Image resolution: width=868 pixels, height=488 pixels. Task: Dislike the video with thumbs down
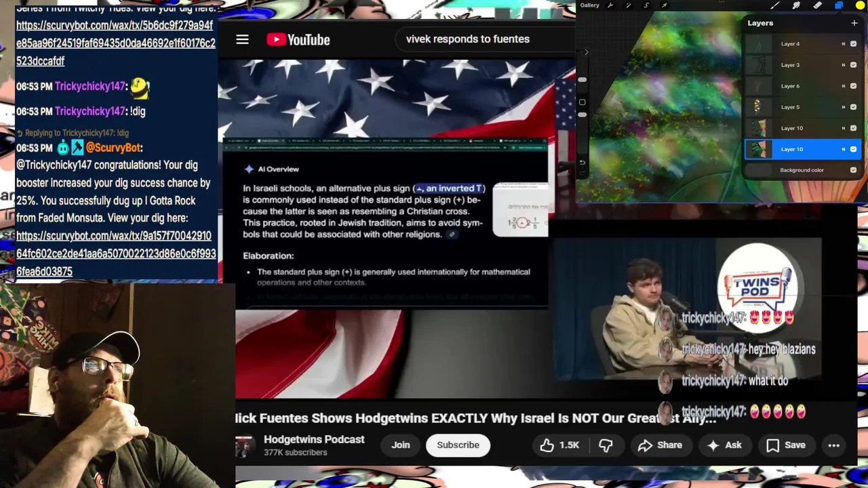(606, 445)
